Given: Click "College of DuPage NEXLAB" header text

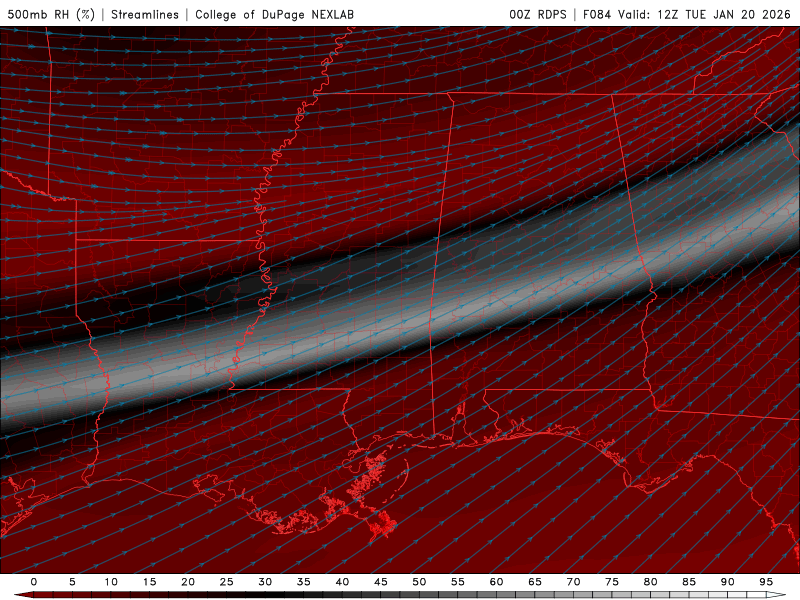Looking at the screenshot, I should pyautogui.click(x=274, y=14).
